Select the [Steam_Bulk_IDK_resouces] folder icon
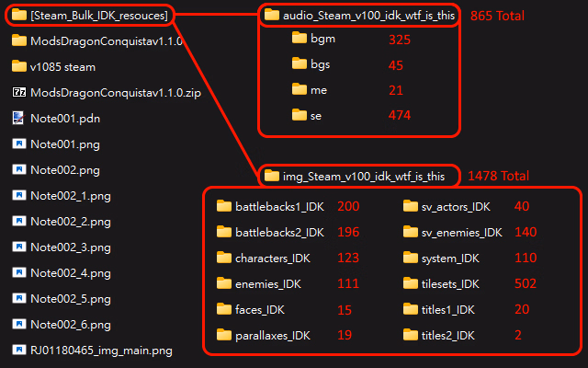This screenshot has width=588, height=368. 19,15
